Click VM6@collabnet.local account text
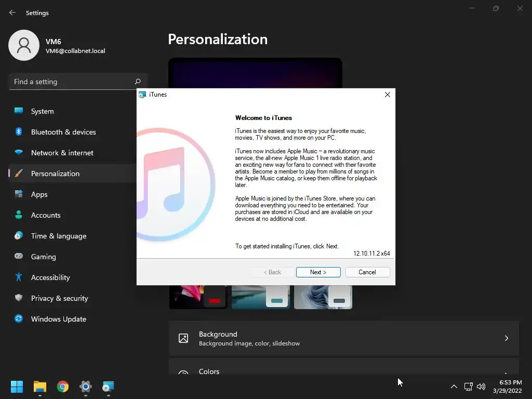 (x=75, y=51)
